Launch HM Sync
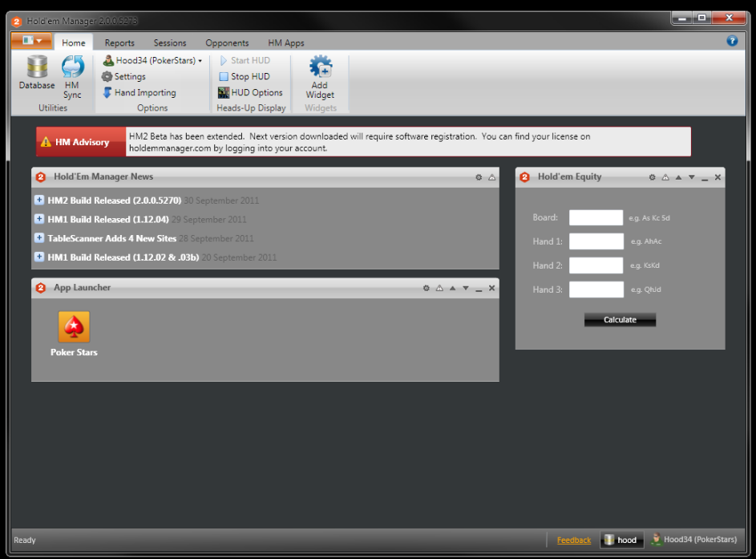756x559 pixels. click(72, 77)
